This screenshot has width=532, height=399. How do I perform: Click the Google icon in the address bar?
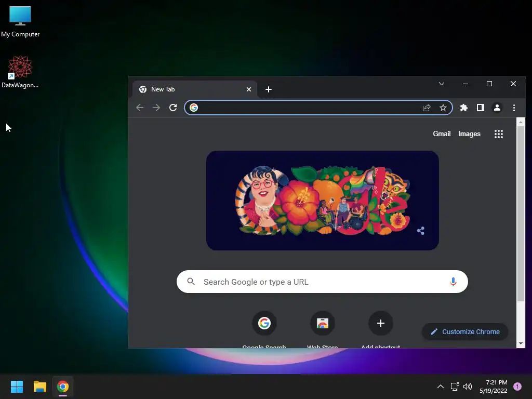point(194,108)
